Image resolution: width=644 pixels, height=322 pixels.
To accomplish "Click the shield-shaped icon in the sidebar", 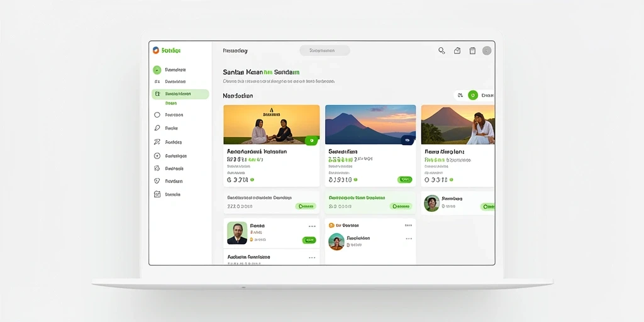I will tap(157, 181).
